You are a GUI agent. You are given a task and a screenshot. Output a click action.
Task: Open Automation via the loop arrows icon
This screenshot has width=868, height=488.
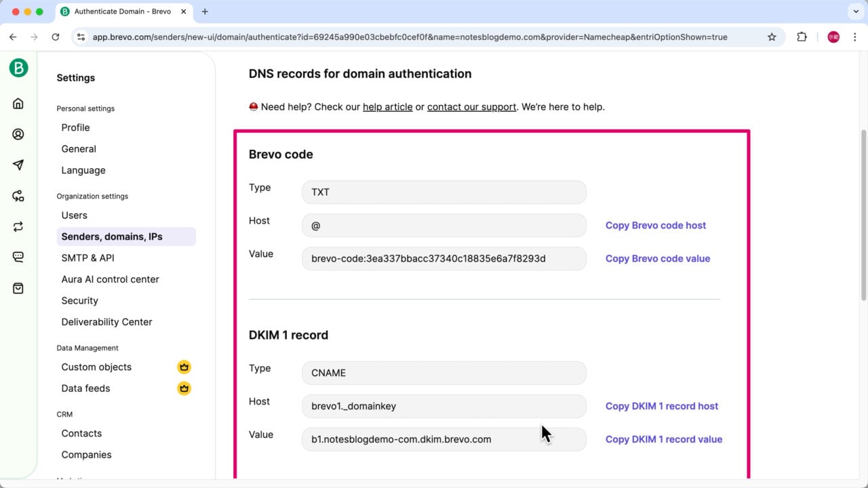[18, 226]
